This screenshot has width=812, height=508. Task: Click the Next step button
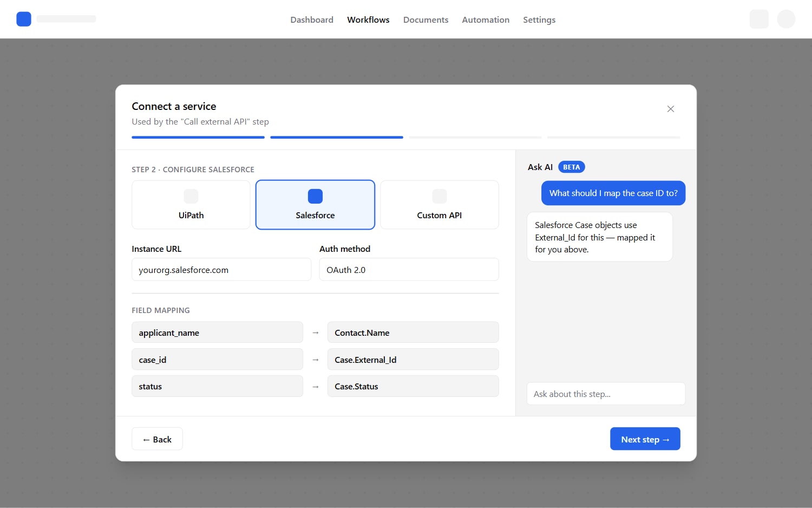click(645, 439)
